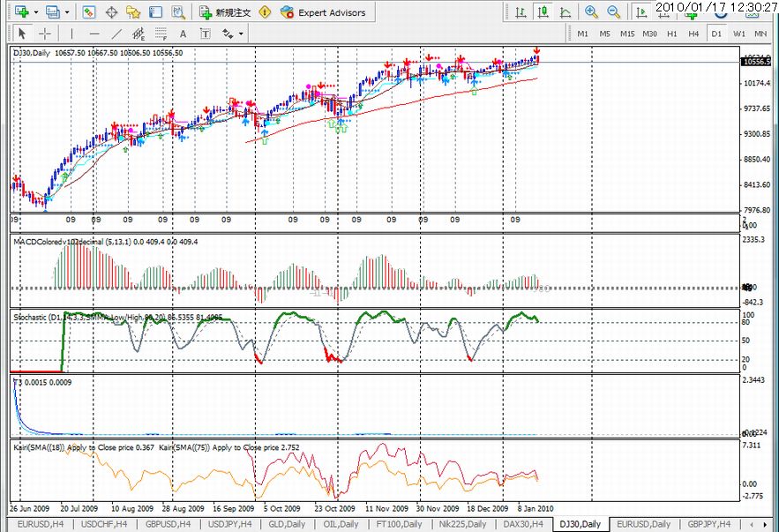This screenshot has height=532, width=779.
Task: Open the Strategy Tester magnifier icon
Action: coord(178,12)
